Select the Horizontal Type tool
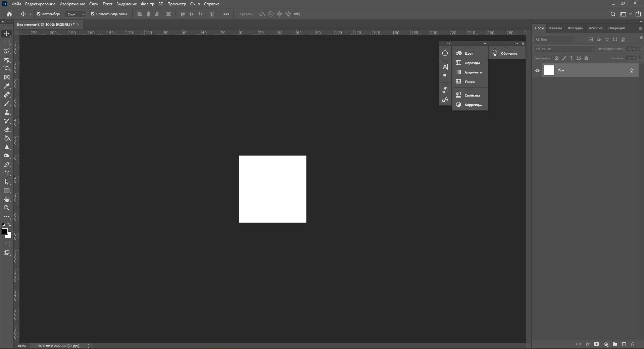Image resolution: width=644 pixels, height=349 pixels. (x=7, y=173)
